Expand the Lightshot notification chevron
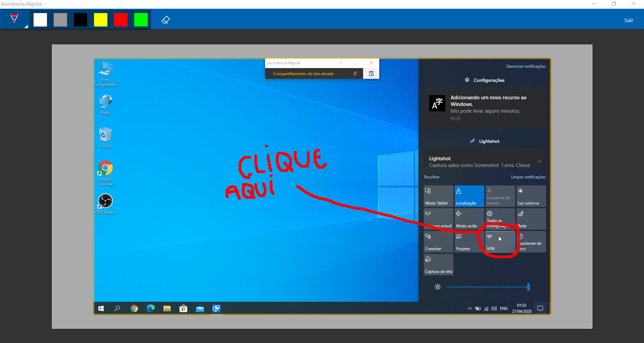 [x=539, y=161]
